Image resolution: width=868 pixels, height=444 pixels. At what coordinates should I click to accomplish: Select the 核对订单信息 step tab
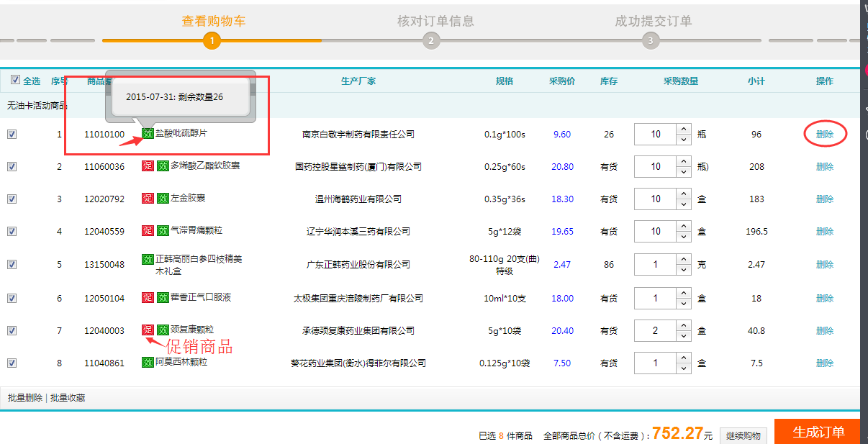coord(435,21)
